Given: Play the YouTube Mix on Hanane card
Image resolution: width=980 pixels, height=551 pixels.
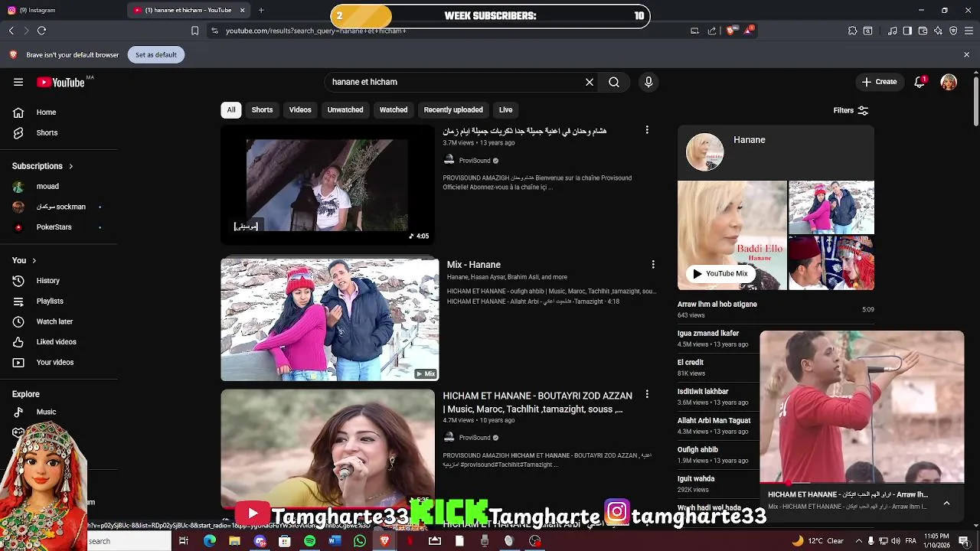Looking at the screenshot, I should [x=720, y=273].
